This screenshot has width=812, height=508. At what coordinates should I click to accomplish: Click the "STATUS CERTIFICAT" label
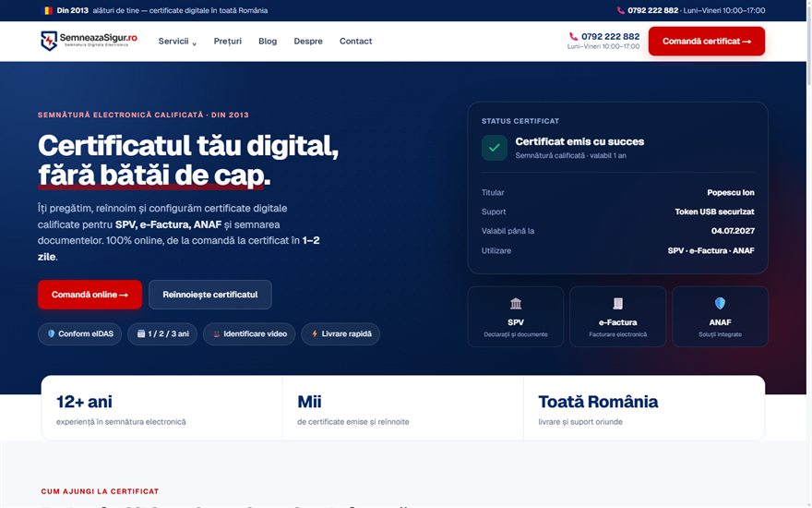519,121
